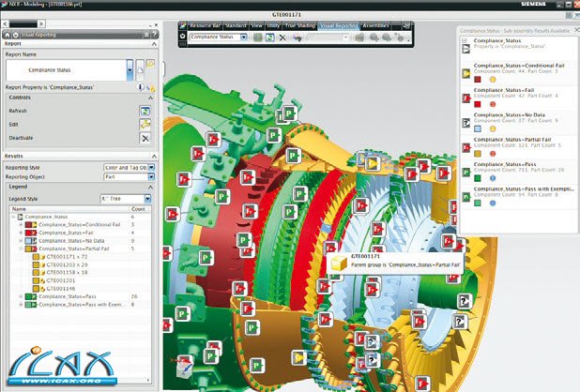This screenshot has width=580, height=392.
Task: Switch to the Utility tab
Action: click(273, 25)
